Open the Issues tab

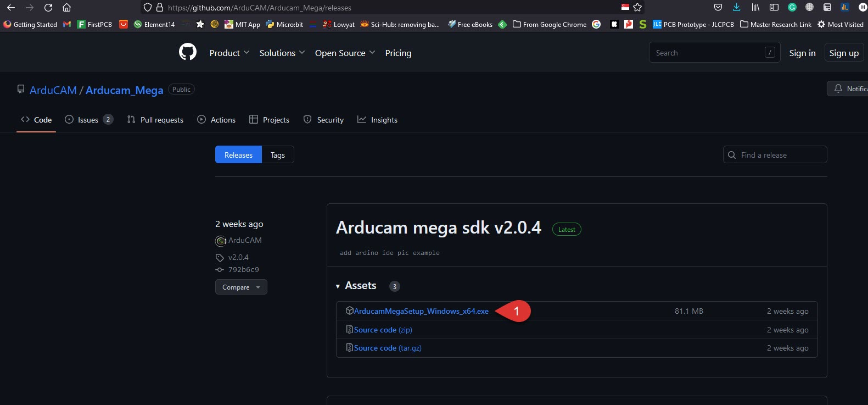[x=88, y=120]
